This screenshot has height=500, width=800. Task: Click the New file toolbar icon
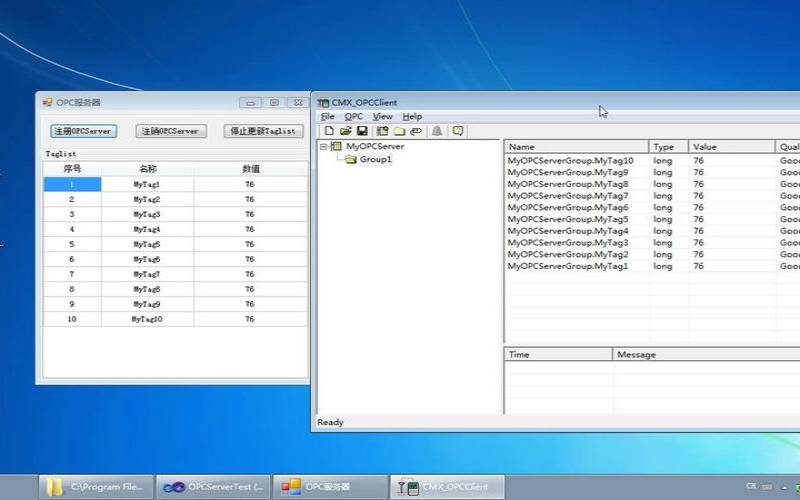329,131
